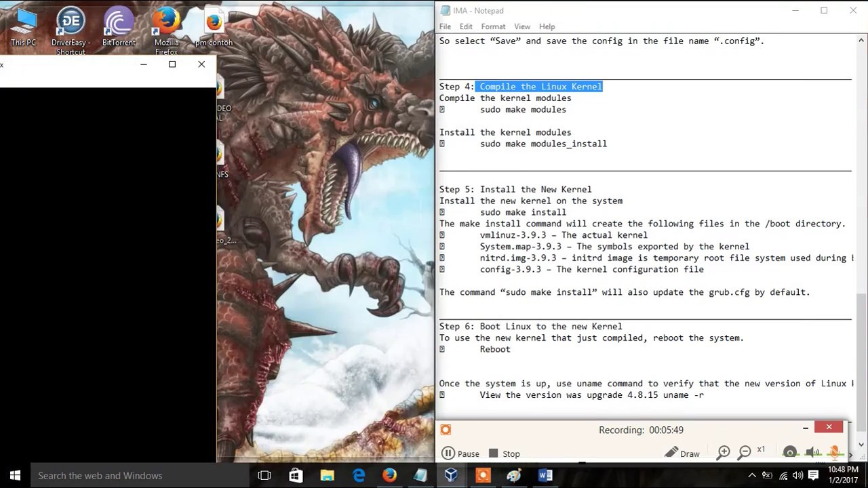Switch to Microsoft Word on the taskbar

(x=545, y=475)
